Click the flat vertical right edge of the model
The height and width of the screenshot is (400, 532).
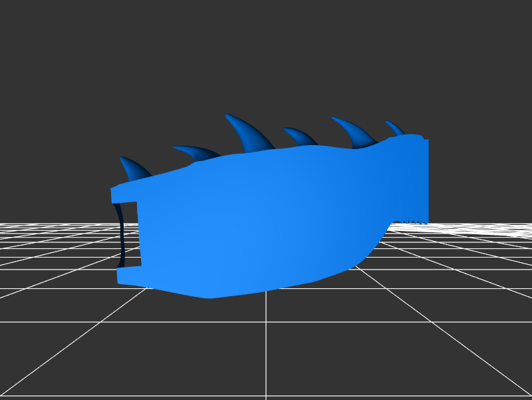(426, 180)
